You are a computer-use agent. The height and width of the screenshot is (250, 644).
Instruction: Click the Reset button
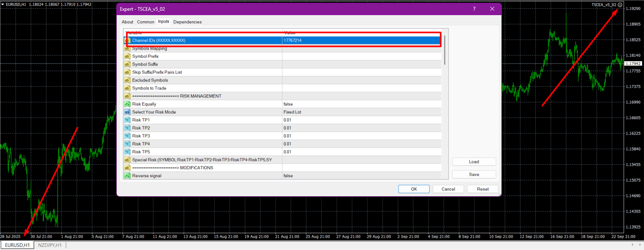point(482,189)
